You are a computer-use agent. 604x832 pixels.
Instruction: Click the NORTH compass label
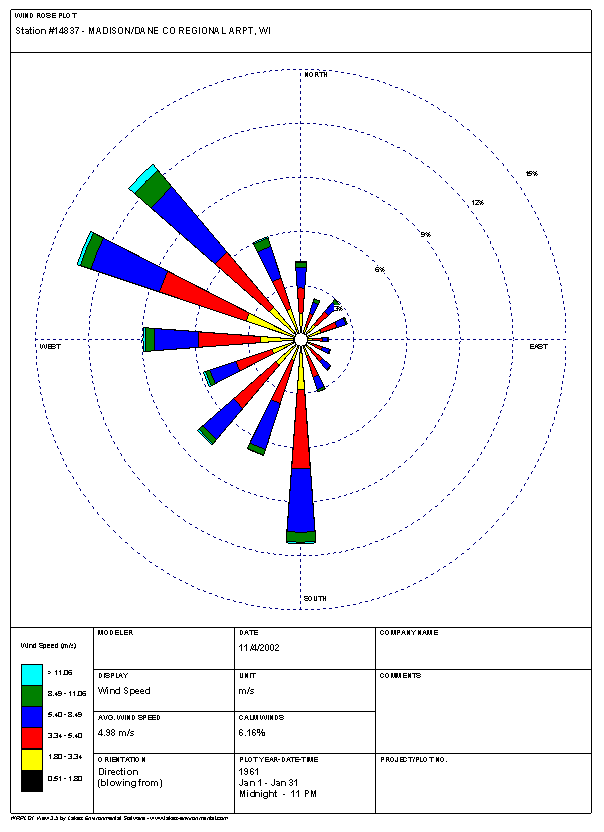316,75
